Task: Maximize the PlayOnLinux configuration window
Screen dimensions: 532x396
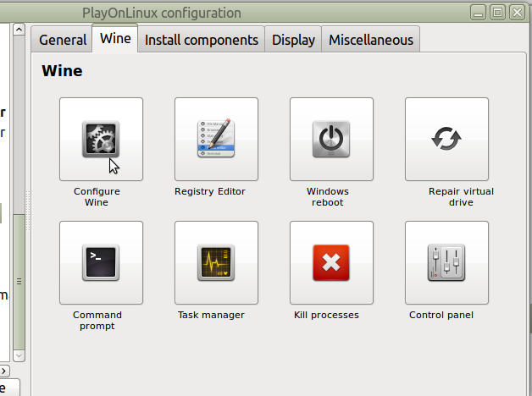Action: click(497, 13)
